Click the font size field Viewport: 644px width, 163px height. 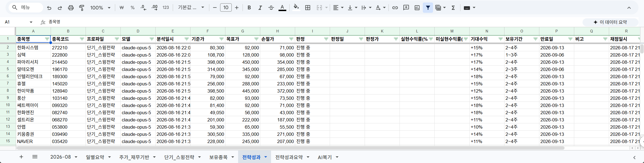pos(226,8)
